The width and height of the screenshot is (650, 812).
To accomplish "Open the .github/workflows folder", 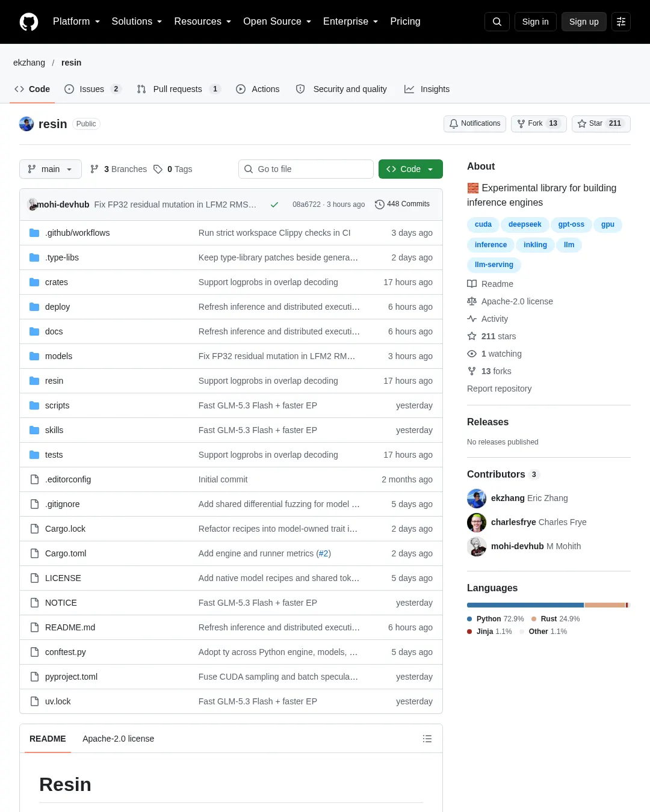I will [x=77, y=233].
